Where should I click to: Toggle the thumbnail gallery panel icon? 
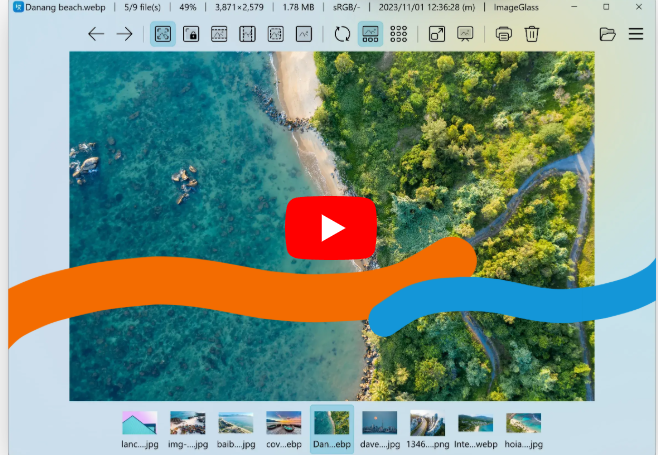point(370,34)
